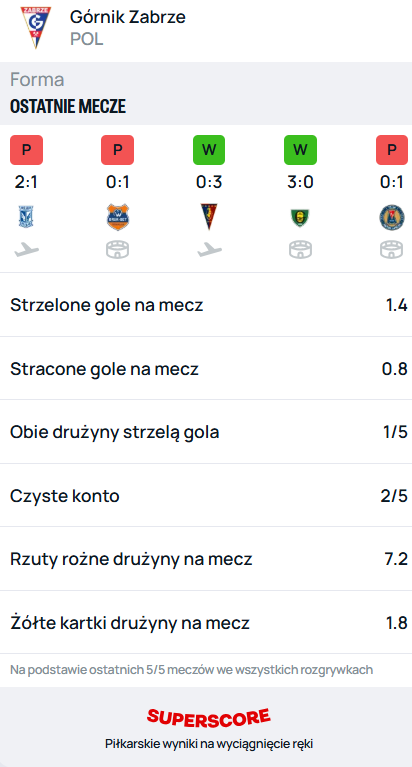Select the green W badge above 3:0

pos(300,150)
